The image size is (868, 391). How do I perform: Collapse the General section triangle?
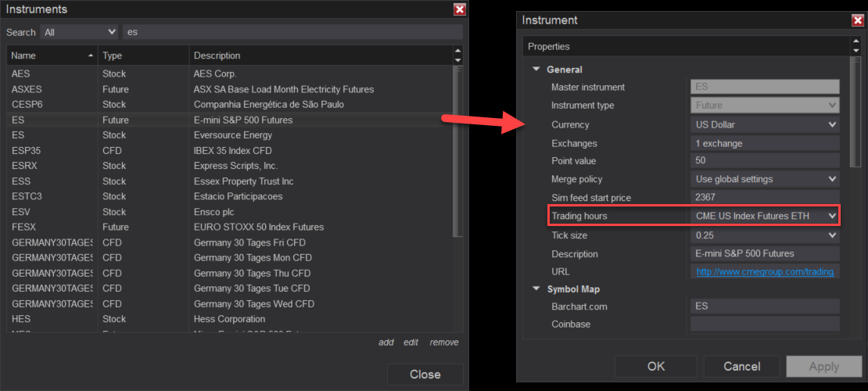coord(536,70)
